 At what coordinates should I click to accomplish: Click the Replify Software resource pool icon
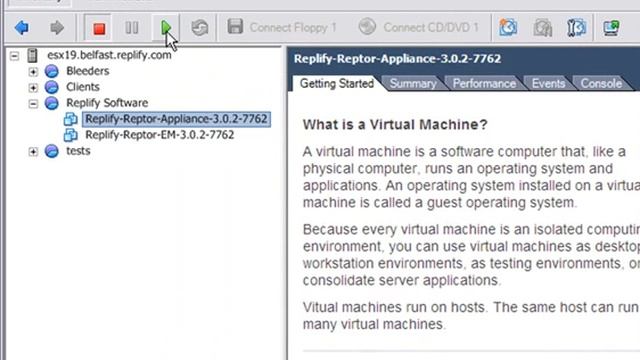tap(51, 103)
